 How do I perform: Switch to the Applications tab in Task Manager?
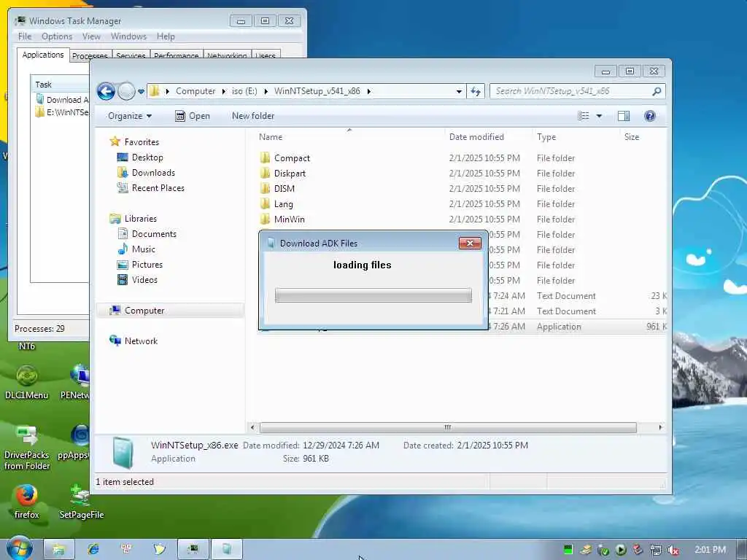tap(43, 55)
